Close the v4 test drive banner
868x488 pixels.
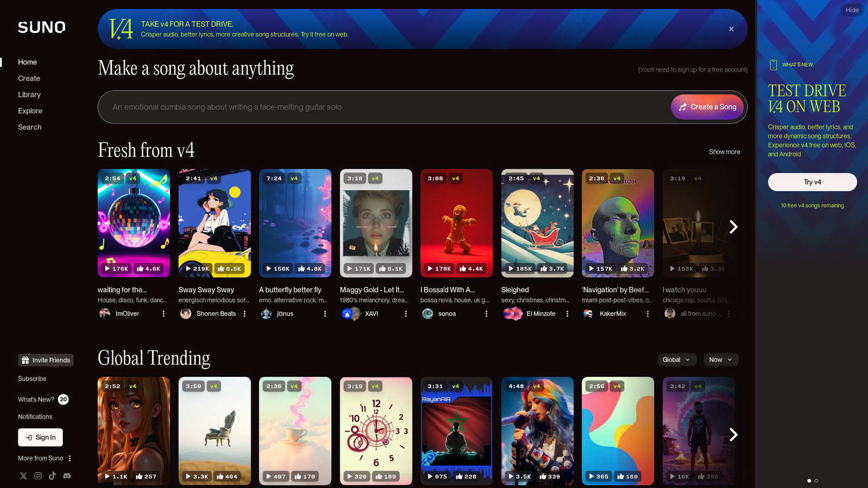(731, 29)
